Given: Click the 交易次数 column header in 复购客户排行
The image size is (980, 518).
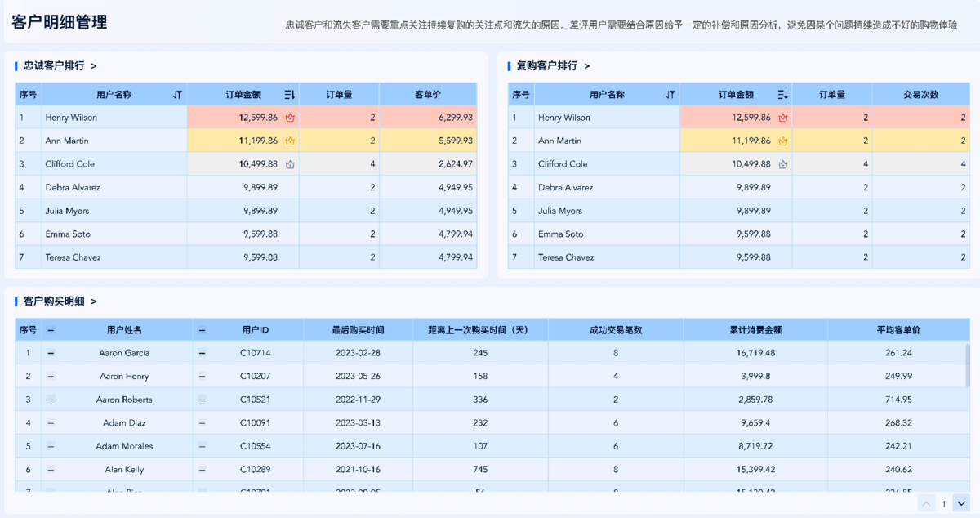Looking at the screenshot, I should point(921,95).
